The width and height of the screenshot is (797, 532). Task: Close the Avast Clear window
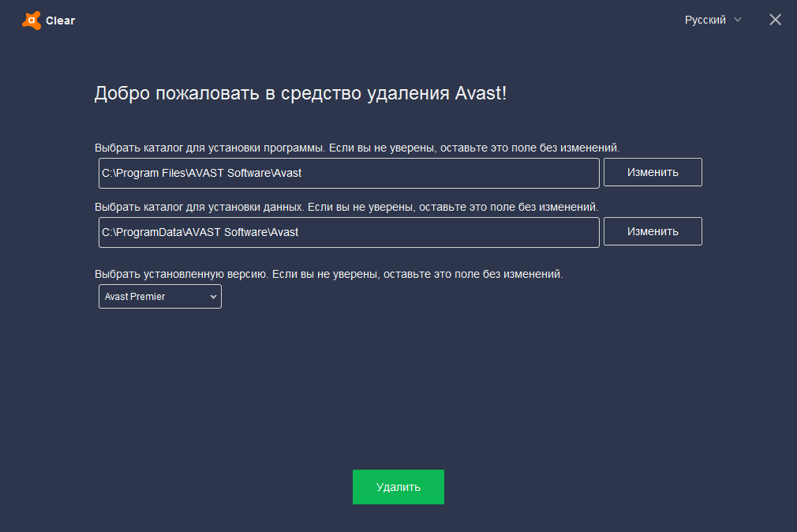[775, 20]
